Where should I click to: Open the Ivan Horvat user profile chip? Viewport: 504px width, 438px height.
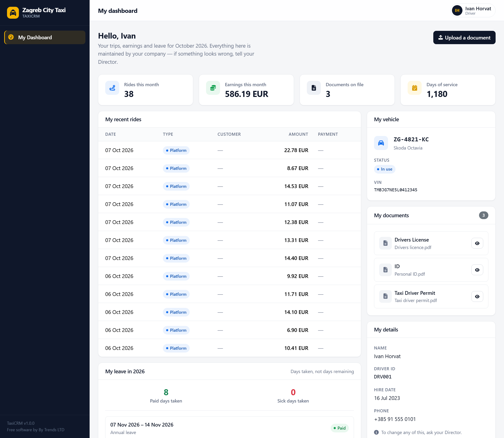[473, 11]
